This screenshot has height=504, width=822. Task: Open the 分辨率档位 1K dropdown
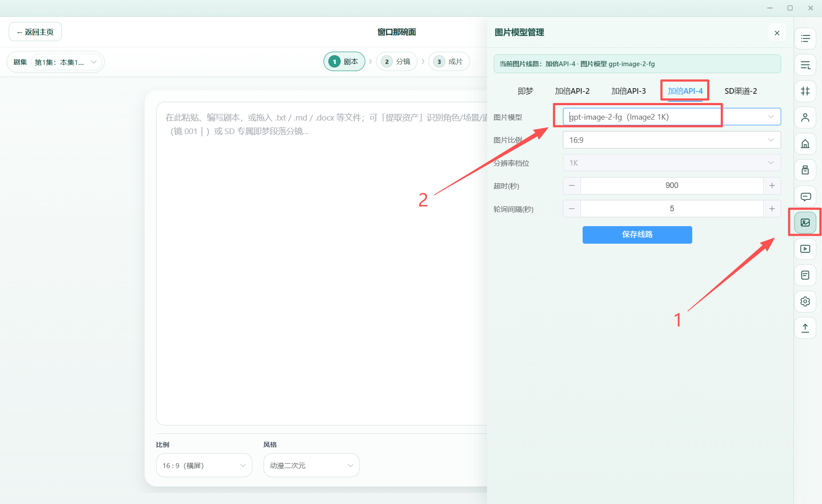[x=672, y=163]
